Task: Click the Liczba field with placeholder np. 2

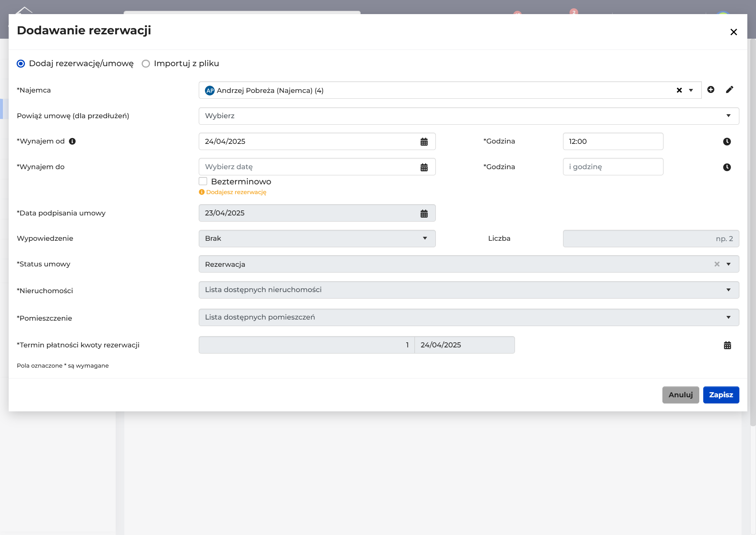Action: point(651,239)
